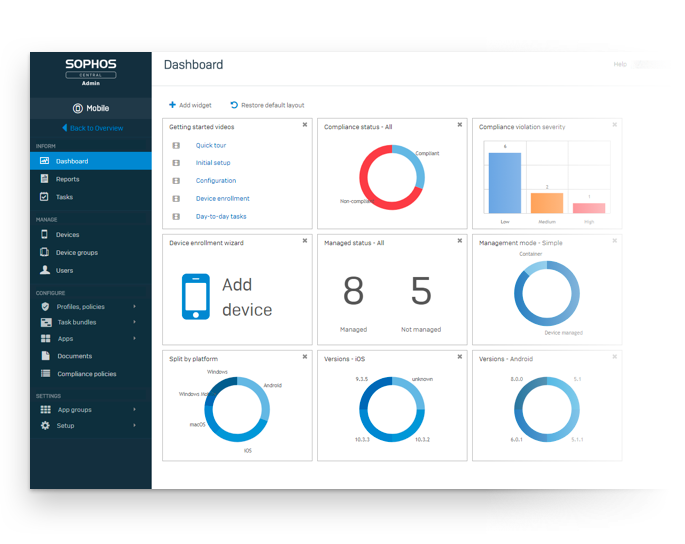Image resolution: width=685 pixels, height=544 pixels.
Task: Select the Devices icon in sidebar
Action: coord(45,235)
